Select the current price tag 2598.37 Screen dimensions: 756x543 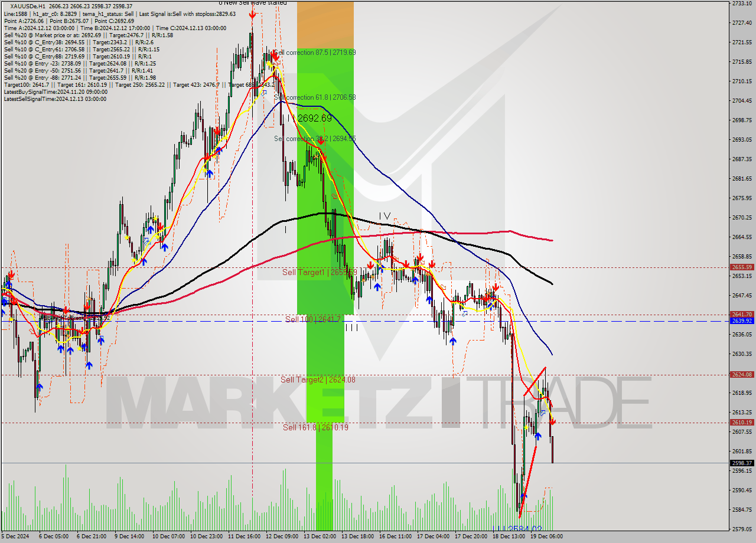tap(741, 463)
